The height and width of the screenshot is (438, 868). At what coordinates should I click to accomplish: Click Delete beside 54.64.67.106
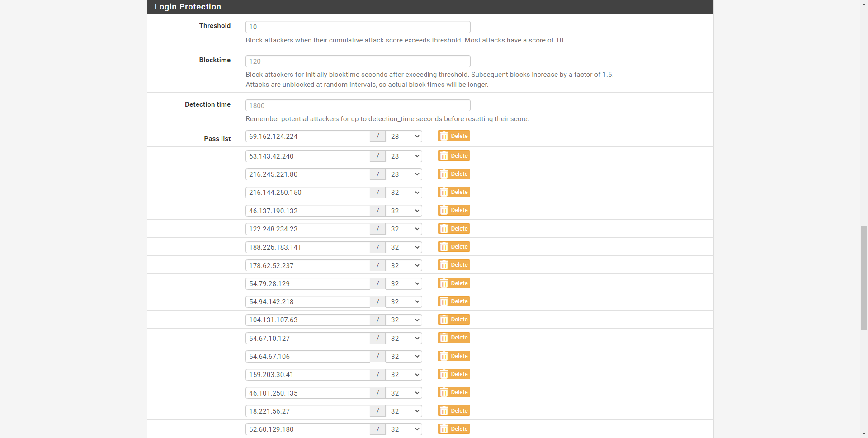[453, 356]
